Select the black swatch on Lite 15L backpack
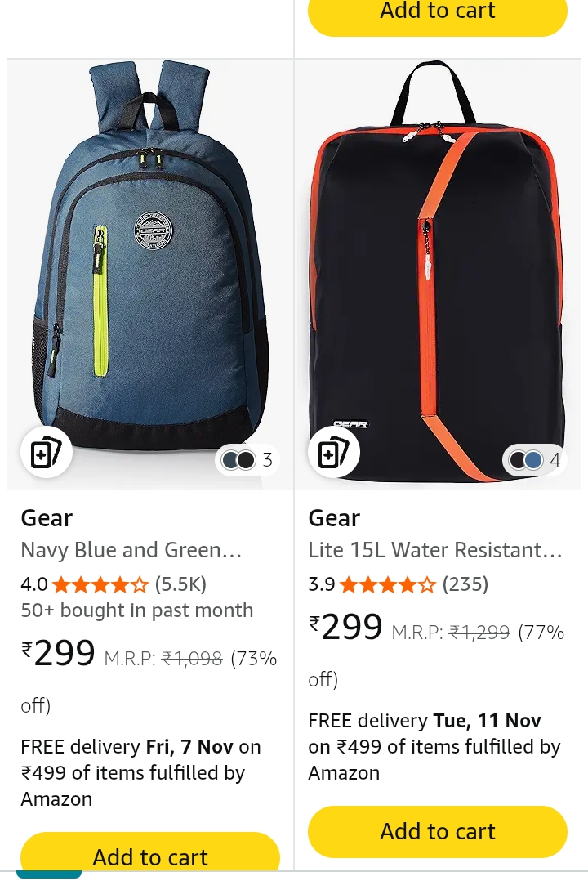 (518, 460)
